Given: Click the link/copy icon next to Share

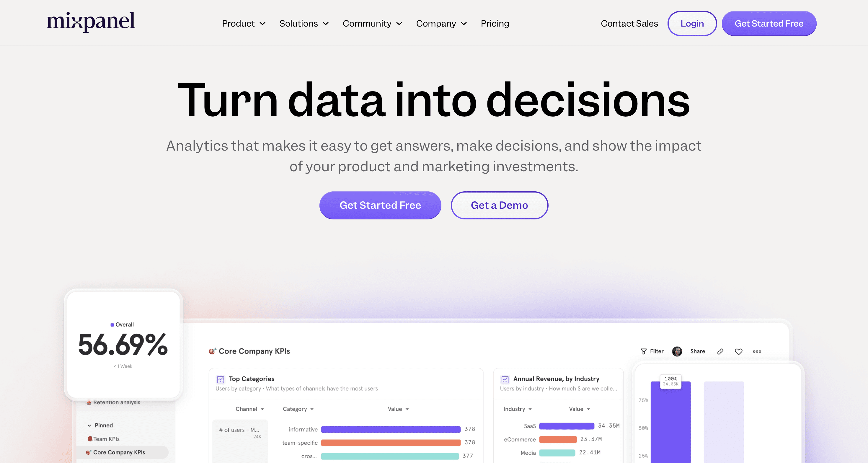Looking at the screenshot, I should pyautogui.click(x=719, y=351).
